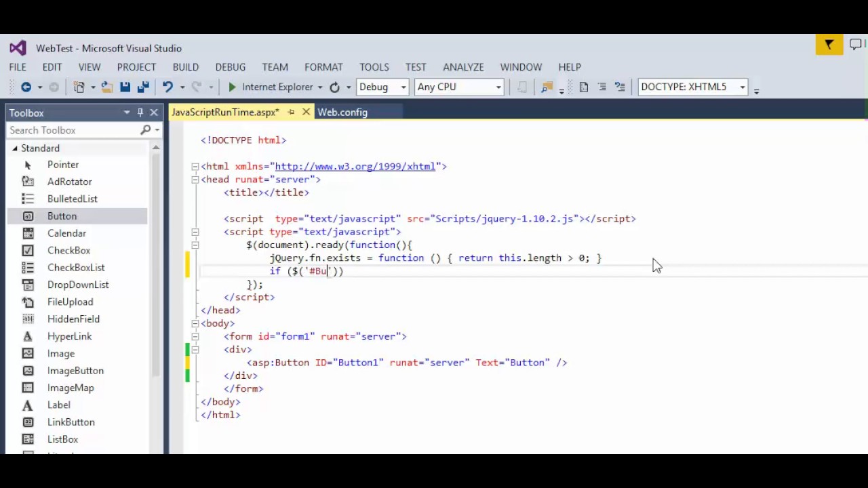Screen dimensions: 868x488
Task: Click the green Start debugging arrow
Action: pos(232,87)
